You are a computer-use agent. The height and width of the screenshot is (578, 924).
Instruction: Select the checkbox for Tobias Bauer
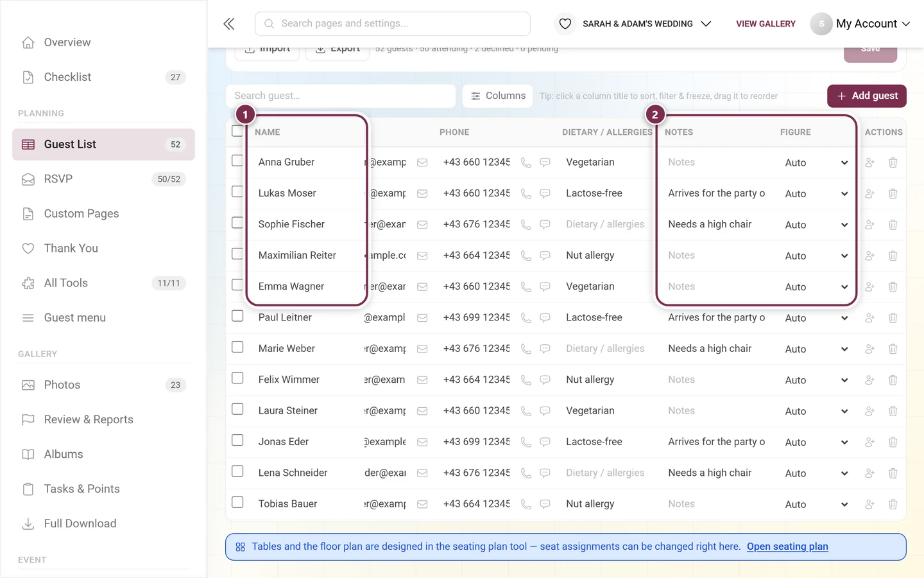tap(237, 502)
